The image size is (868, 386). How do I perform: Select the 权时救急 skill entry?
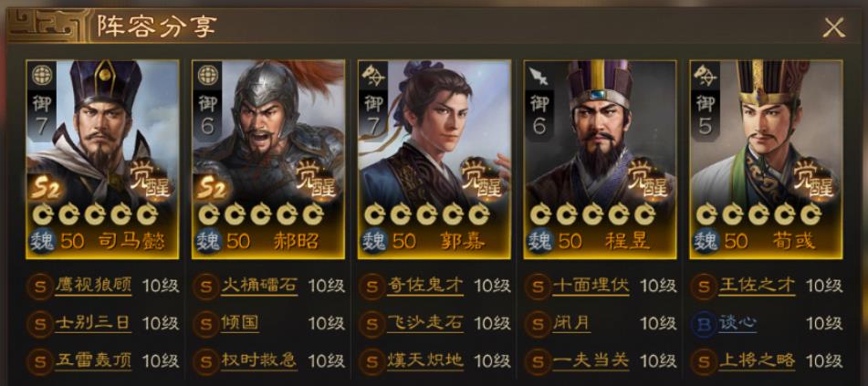coord(258,361)
